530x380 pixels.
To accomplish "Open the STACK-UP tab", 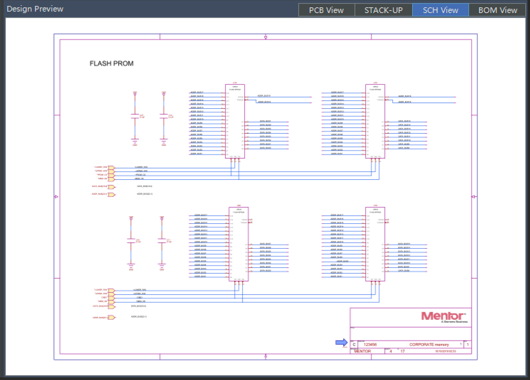I will (383, 10).
